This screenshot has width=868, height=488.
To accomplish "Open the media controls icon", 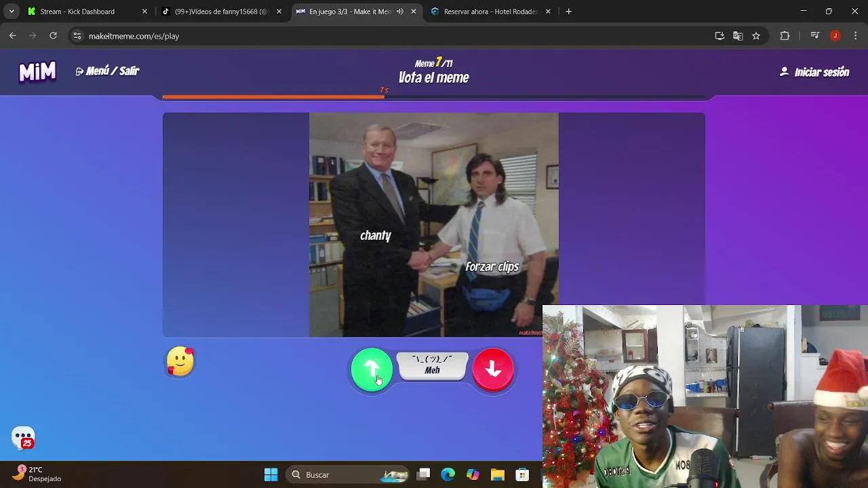I will [x=815, y=36].
